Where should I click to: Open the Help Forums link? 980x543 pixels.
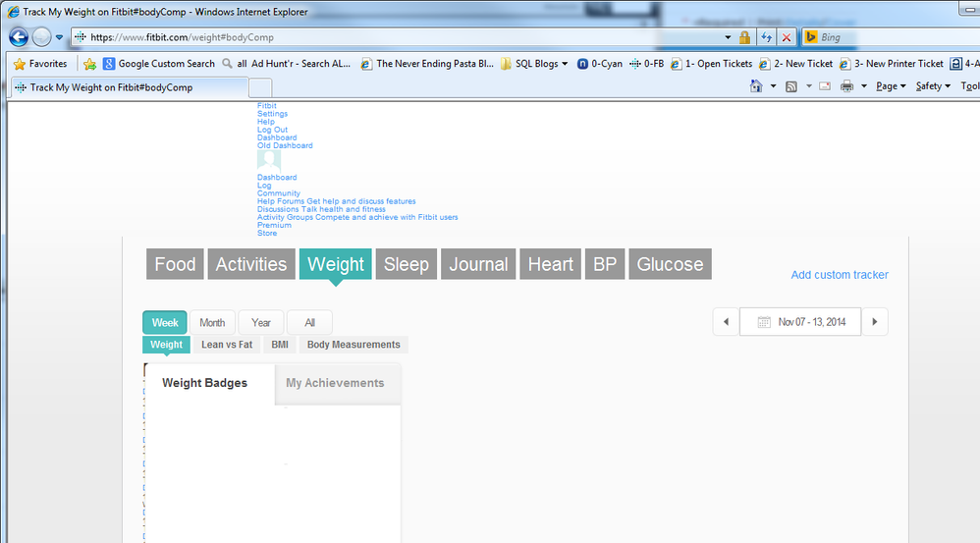(x=336, y=201)
